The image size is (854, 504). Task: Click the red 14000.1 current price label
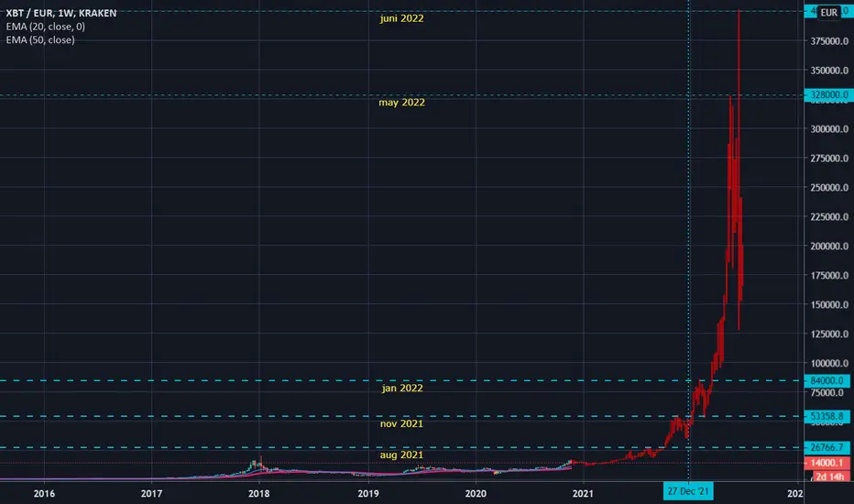(827, 463)
